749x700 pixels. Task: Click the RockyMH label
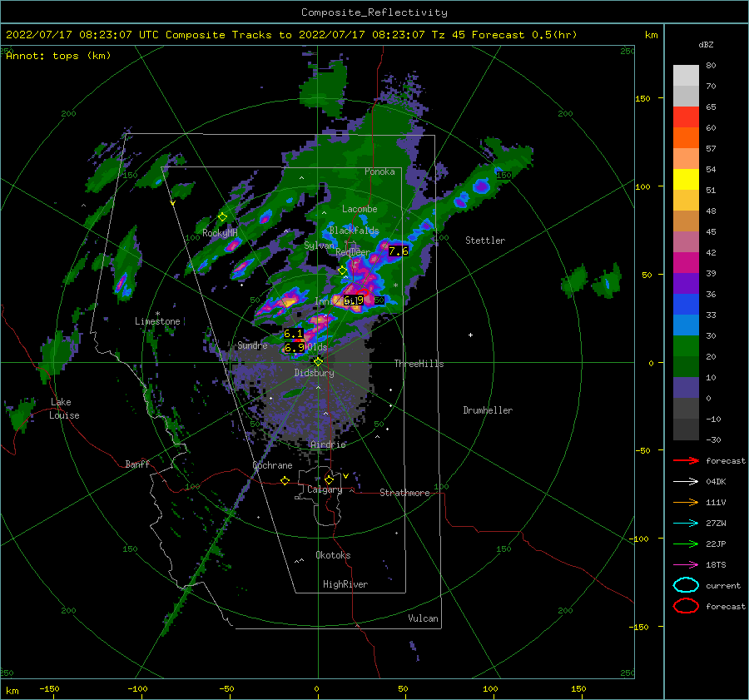220,233
